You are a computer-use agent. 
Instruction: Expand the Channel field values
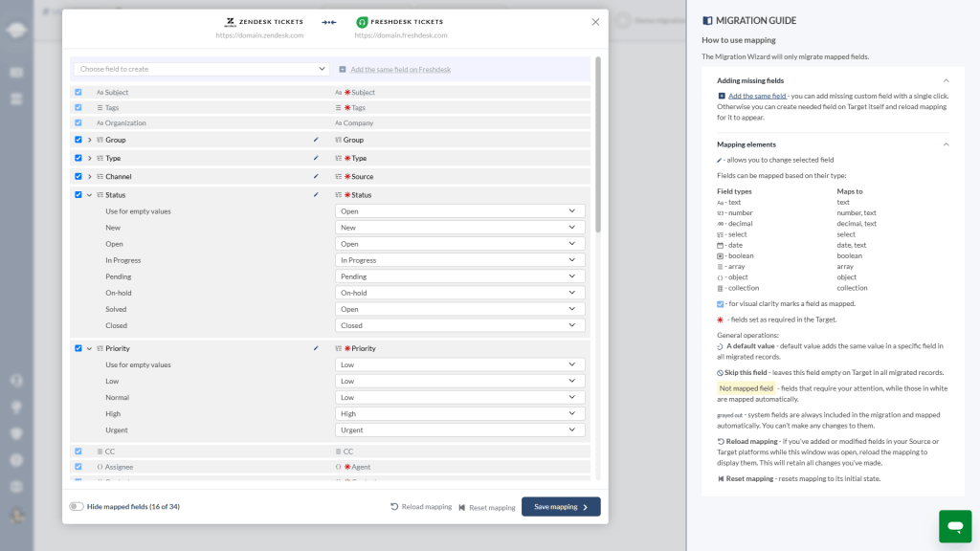click(89, 176)
